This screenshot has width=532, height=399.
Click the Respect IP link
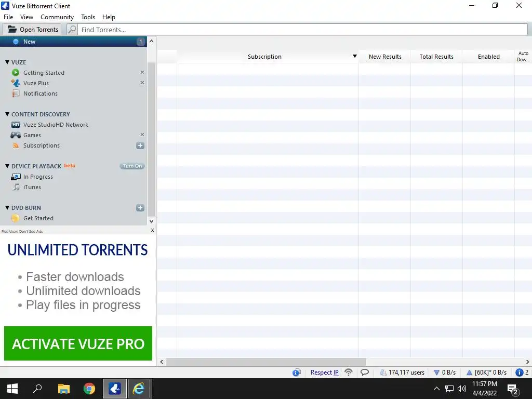324,373
